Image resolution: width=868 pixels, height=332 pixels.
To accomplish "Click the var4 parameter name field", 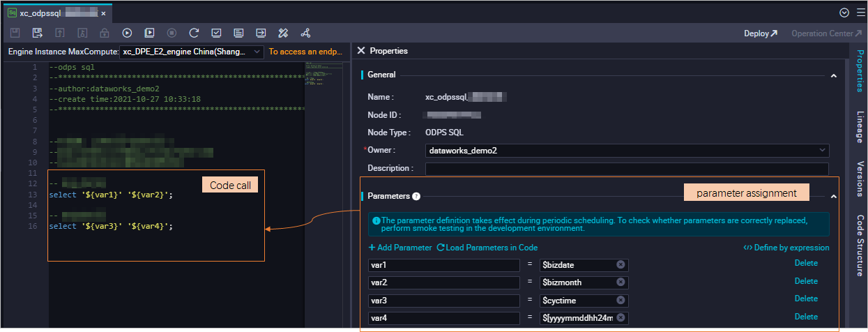I will (444, 318).
